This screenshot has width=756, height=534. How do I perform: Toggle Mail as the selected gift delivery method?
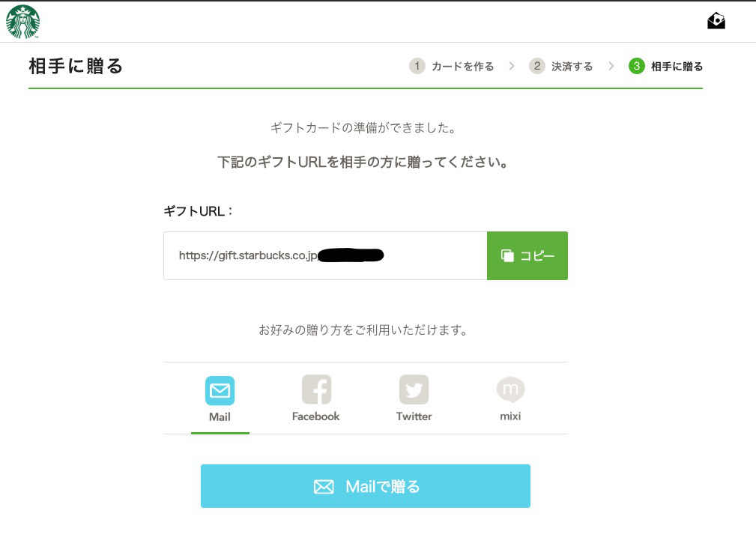(x=220, y=399)
